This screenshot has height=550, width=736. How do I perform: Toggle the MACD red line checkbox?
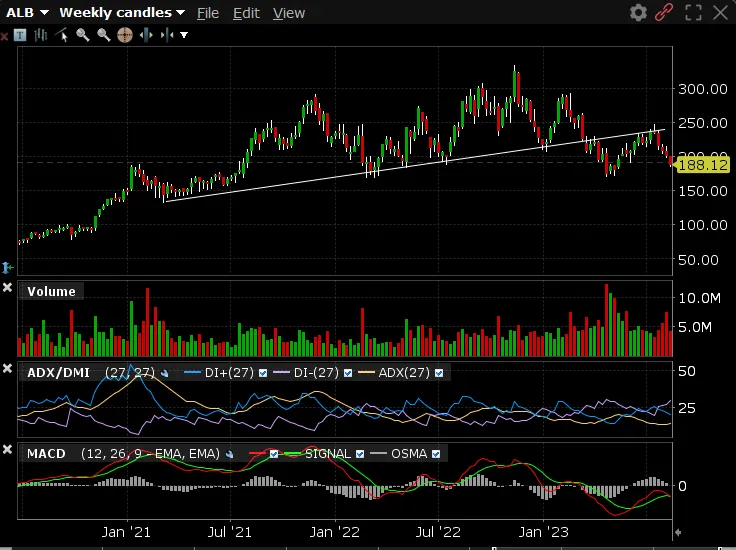click(x=274, y=454)
